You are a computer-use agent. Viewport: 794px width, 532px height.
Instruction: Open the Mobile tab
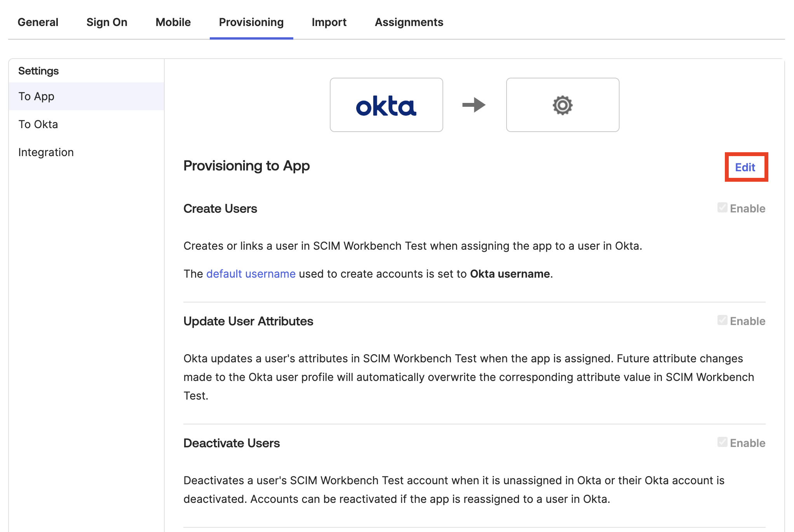[x=173, y=22]
